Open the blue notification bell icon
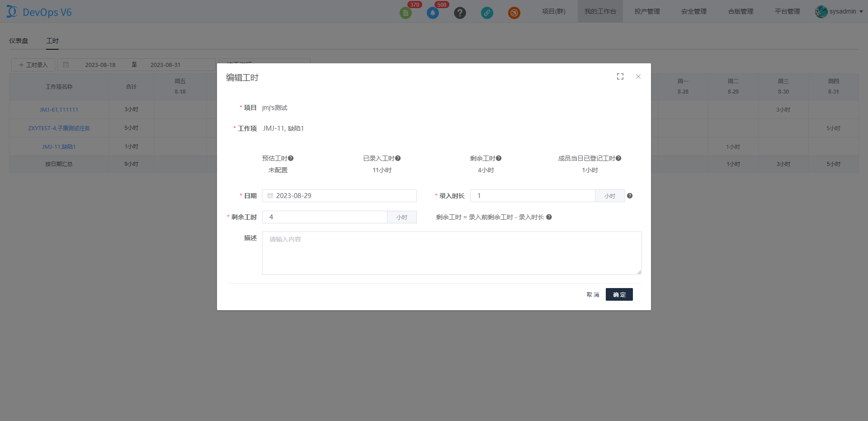Image resolution: width=868 pixels, height=421 pixels. pos(433,13)
